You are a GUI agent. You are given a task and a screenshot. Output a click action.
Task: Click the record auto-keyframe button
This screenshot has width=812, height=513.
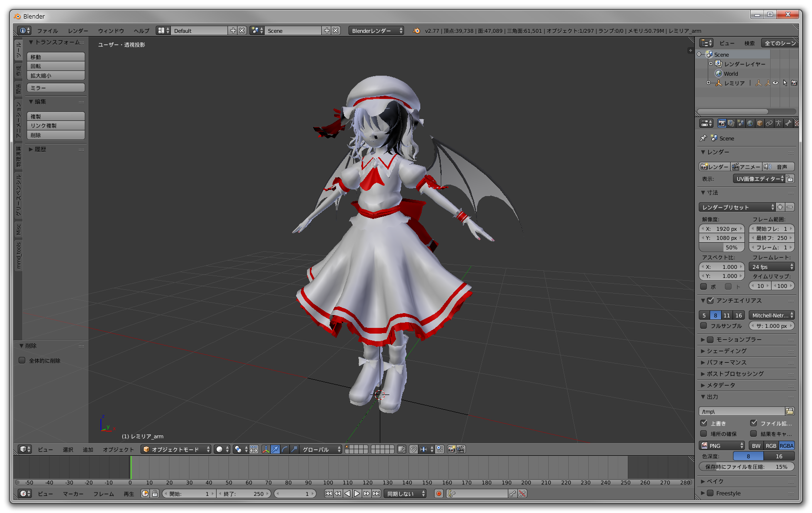pyautogui.click(x=439, y=493)
